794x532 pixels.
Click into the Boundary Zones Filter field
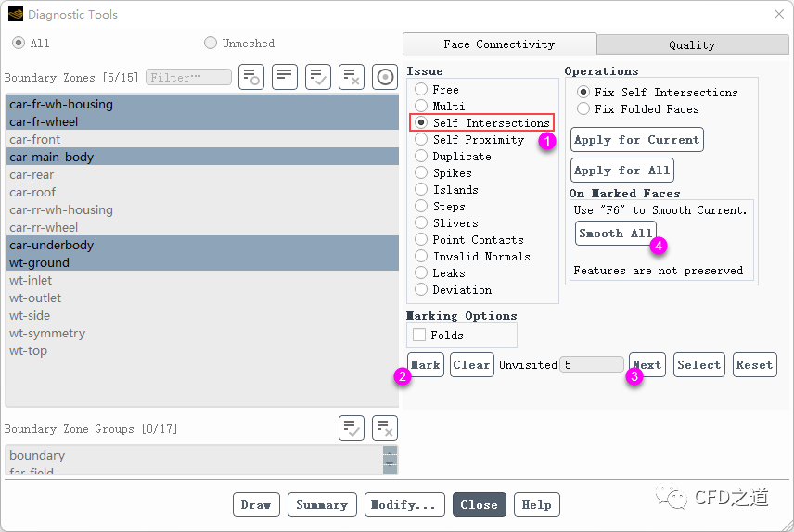[x=189, y=78]
